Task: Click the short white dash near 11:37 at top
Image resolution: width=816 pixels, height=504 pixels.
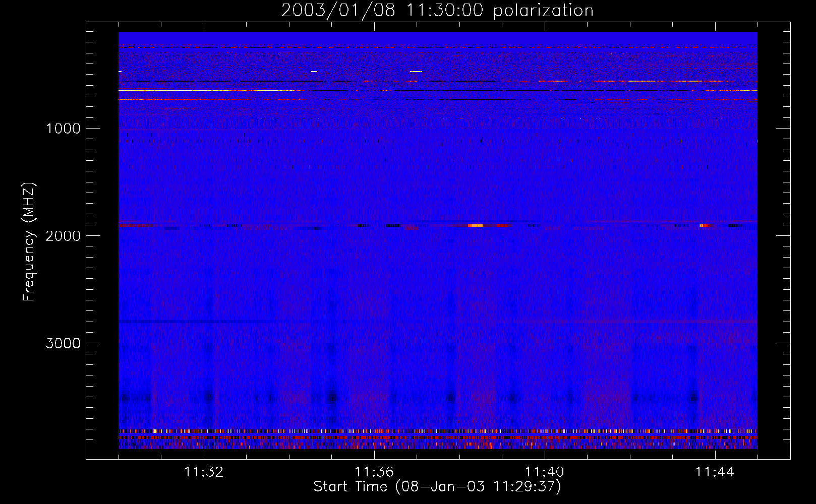Action: click(416, 72)
